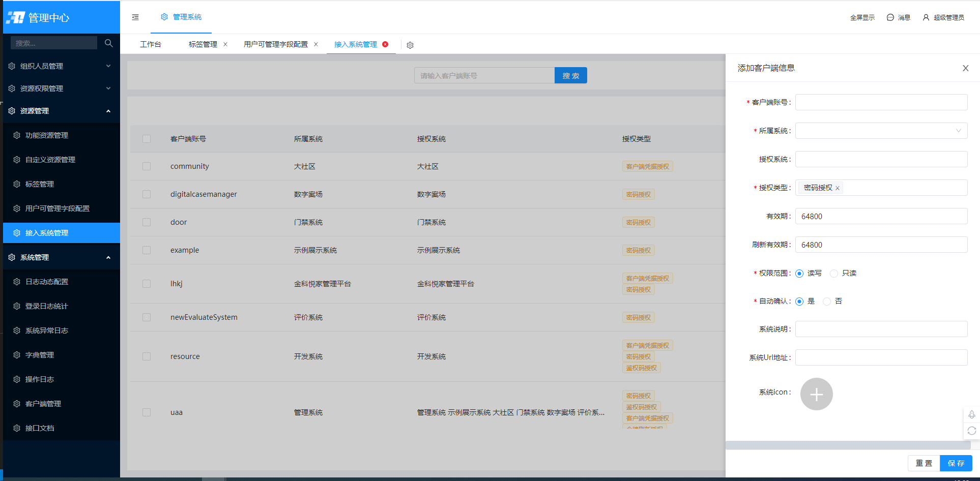Select 是 for 自动确认

click(799, 302)
